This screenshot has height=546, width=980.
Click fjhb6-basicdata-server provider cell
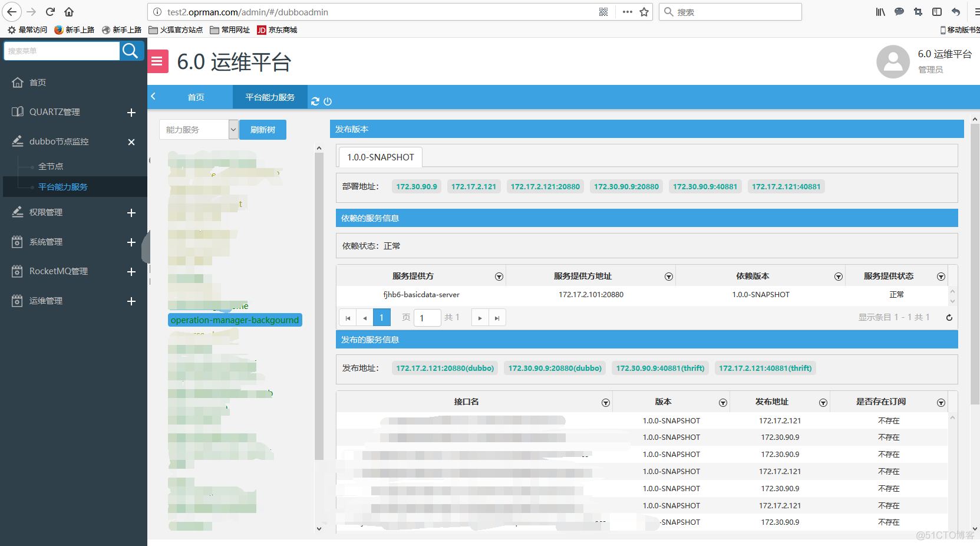click(x=421, y=295)
